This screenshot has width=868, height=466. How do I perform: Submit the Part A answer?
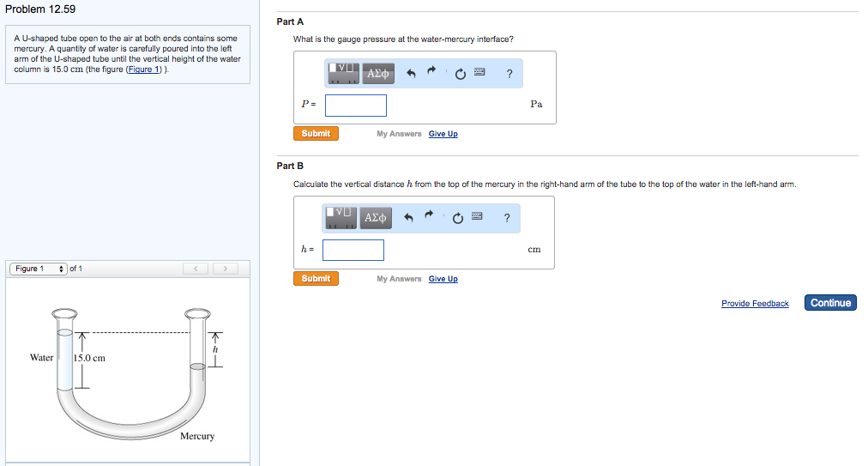(x=316, y=133)
